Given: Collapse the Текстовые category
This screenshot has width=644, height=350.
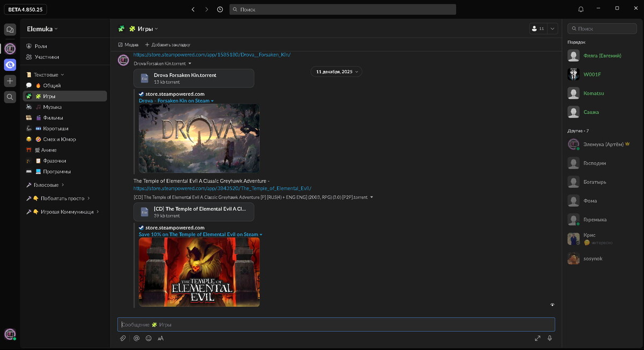Looking at the screenshot, I should 45,75.
